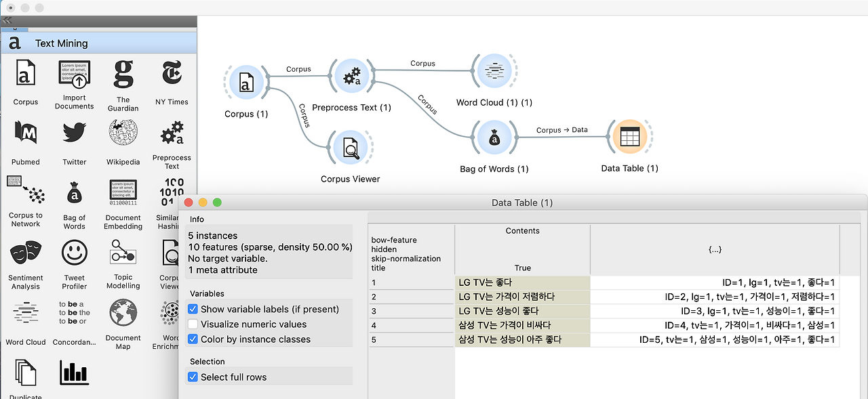The image size is (868, 399).
Task: Choose Bag of Words toolbox widget
Action: coord(75,205)
